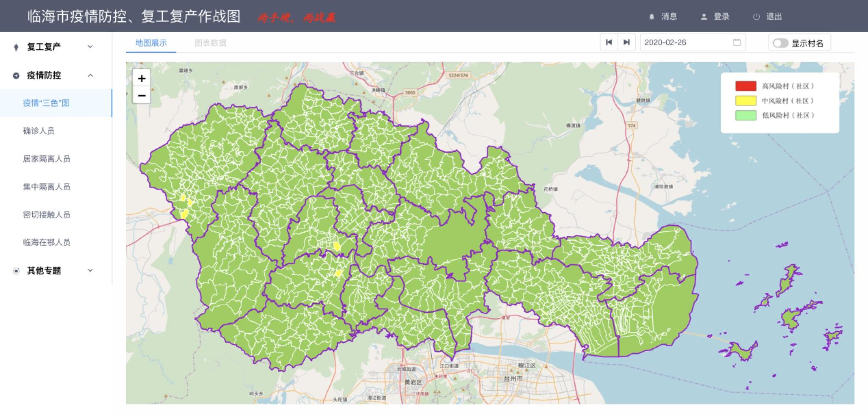Click the bell icon for 消息
868x414 pixels.
click(x=652, y=17)
